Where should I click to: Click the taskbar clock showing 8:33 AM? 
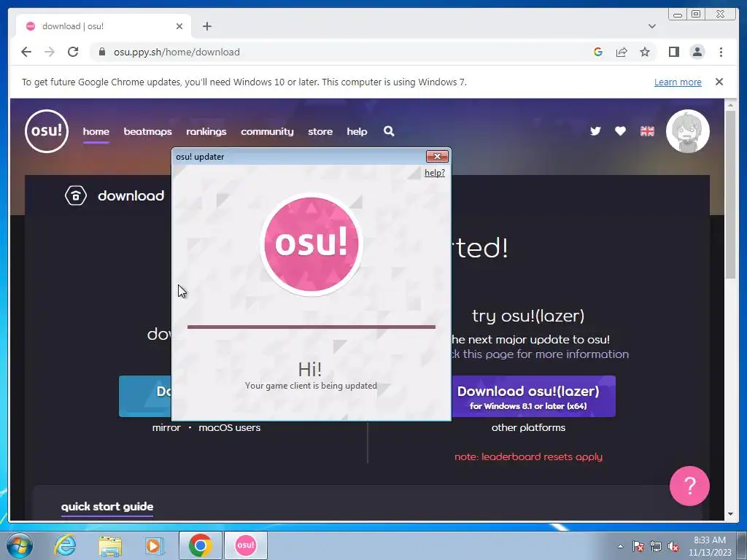click(x=710, y=546)
